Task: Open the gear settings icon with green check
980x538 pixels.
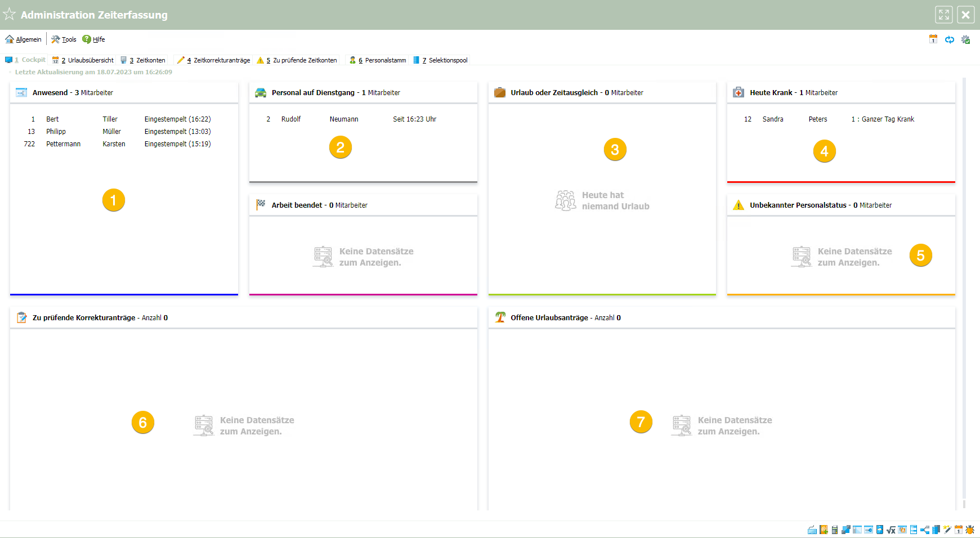Action: click(966, 39)
